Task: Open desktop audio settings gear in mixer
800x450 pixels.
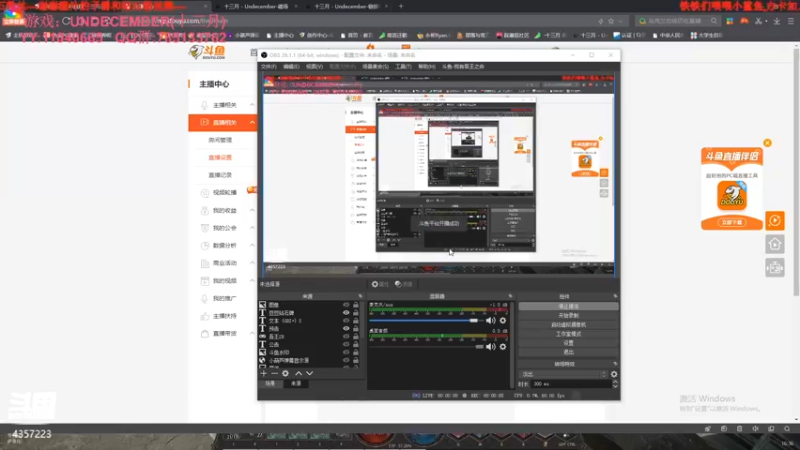Action: tap(503, 346)
